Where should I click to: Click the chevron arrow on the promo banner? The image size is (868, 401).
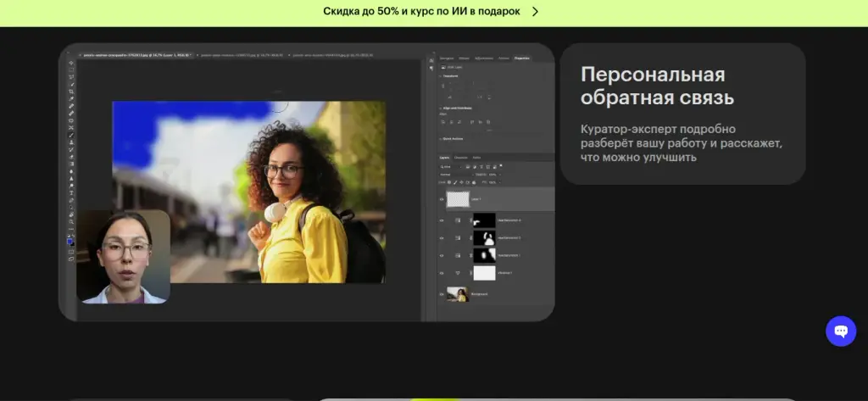tap(536, 12)
